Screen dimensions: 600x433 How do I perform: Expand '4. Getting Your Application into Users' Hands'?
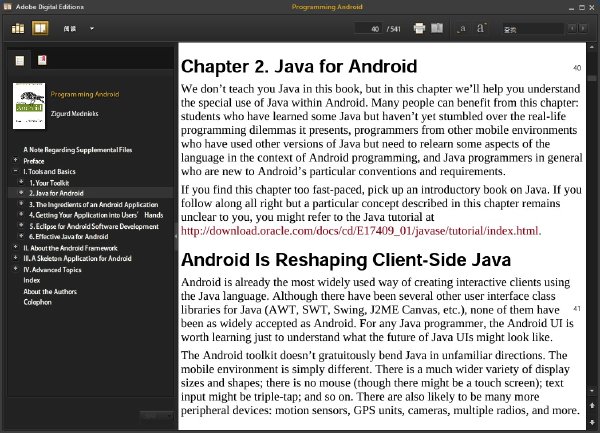coord(21,215)
